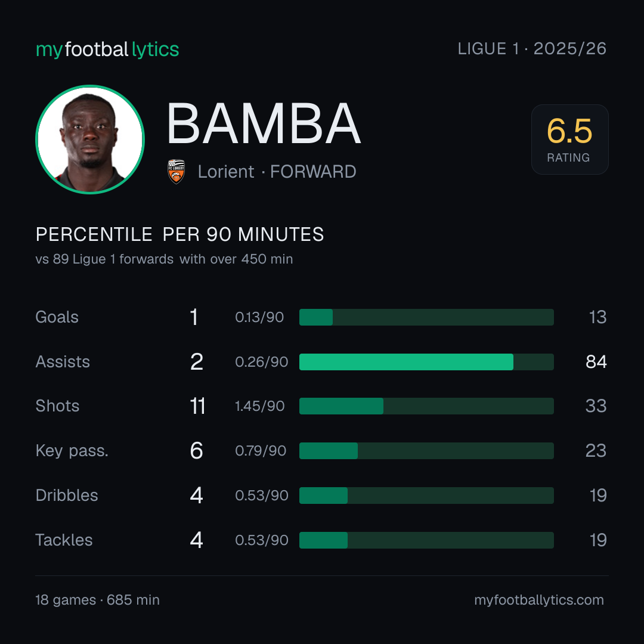Select the Dribbles percentile bar
The width and height of the screenshot is (644, 644).
coord(426,496)
